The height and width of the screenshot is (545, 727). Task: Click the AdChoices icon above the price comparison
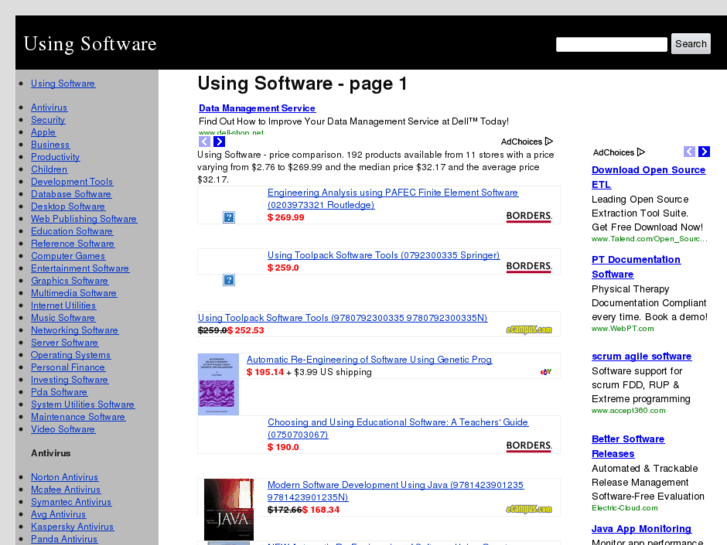point(549,141)
